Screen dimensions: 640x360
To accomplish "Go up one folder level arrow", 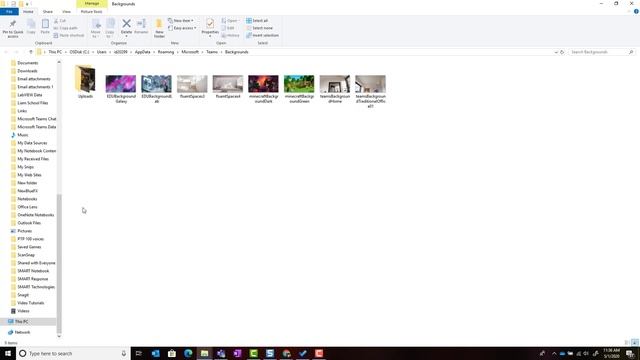I will pos(31,52).
